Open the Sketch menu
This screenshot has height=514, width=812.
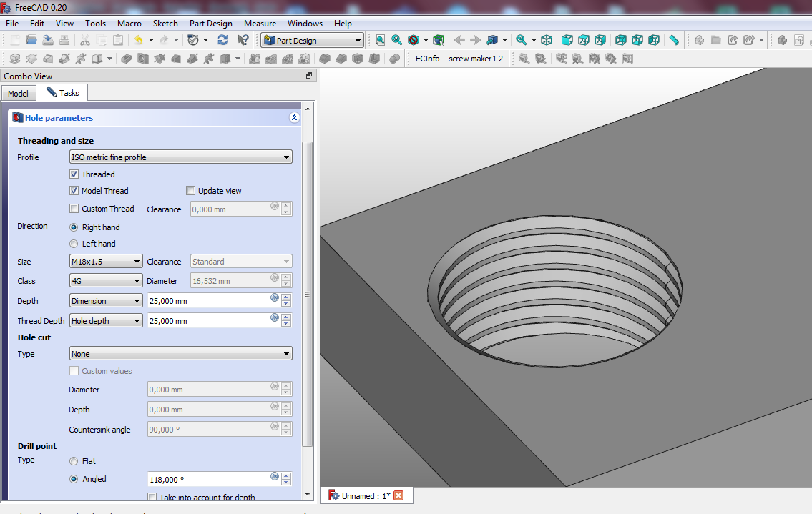pos(165,24)
